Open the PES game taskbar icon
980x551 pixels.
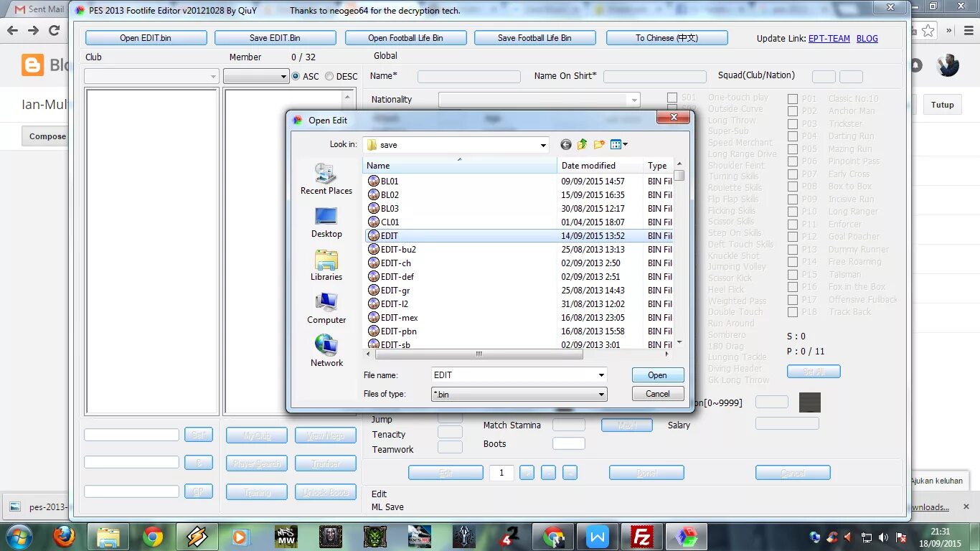420,537
